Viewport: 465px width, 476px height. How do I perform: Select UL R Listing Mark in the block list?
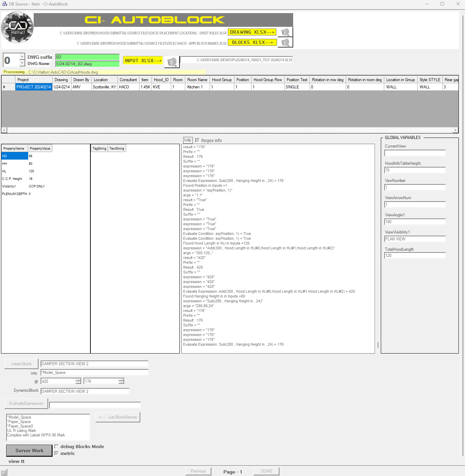(22, 430)
